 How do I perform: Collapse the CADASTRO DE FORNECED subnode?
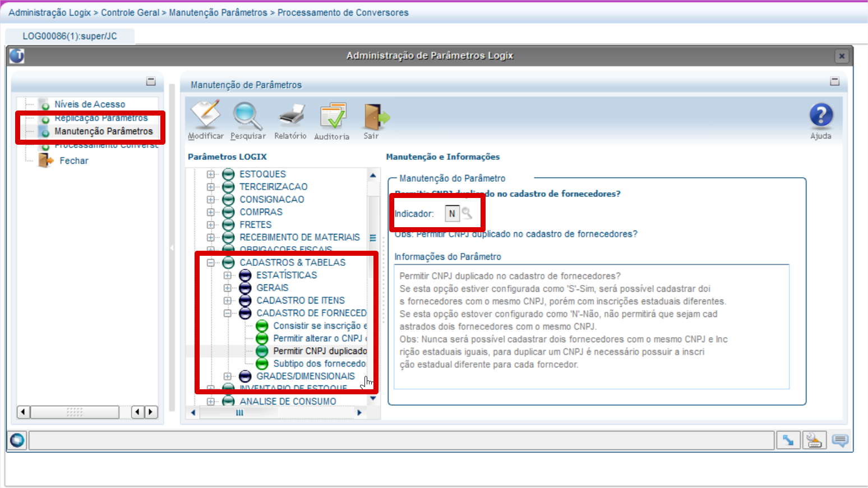(x=228, y=313)
